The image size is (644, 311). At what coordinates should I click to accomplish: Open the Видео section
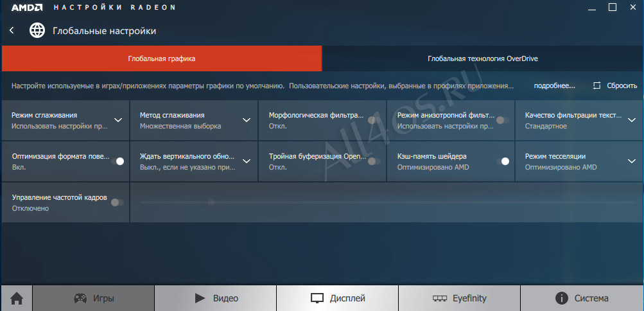(x=215, y=298)
